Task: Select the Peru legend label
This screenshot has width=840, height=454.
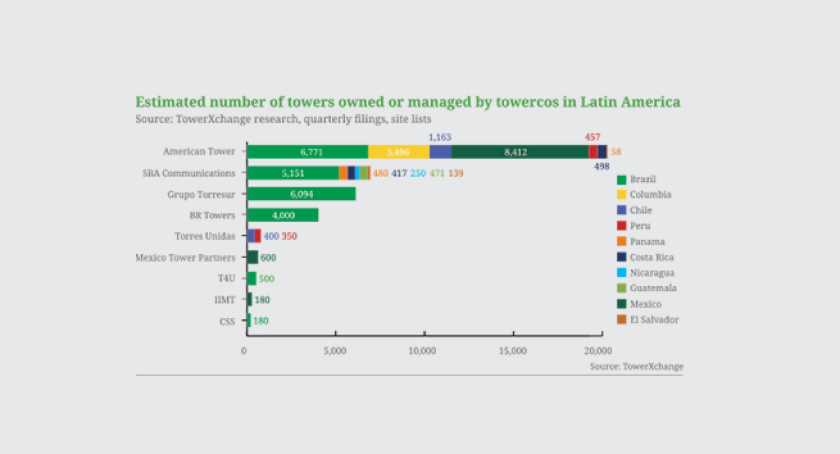Action: (x=640, y=226)
